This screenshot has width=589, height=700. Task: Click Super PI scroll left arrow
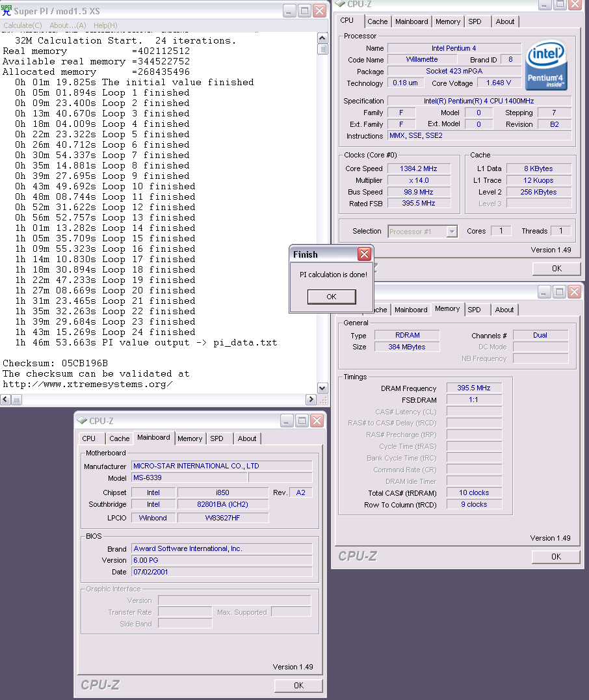pyautogui.click(x=5, y=399)
